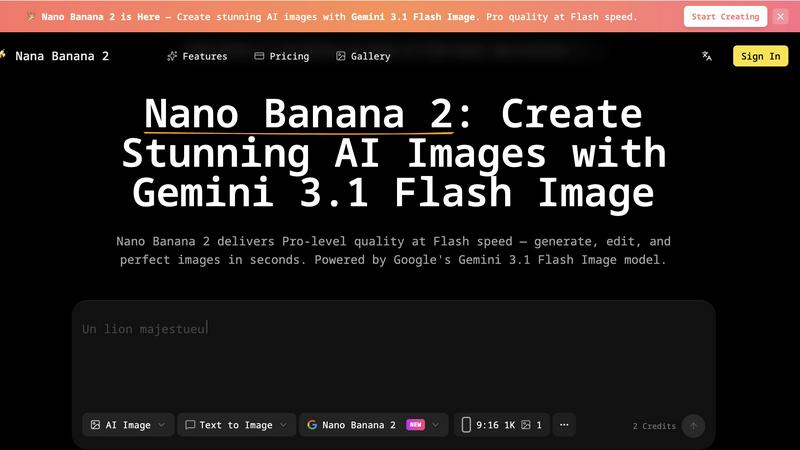Dismiss the top announcement banner

[x=781, y=16]
